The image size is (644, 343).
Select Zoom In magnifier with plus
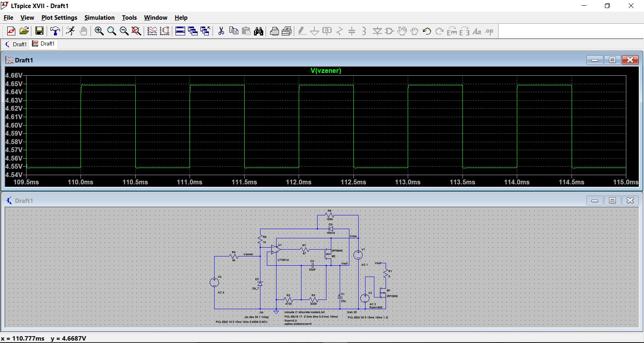coord(99,31)
